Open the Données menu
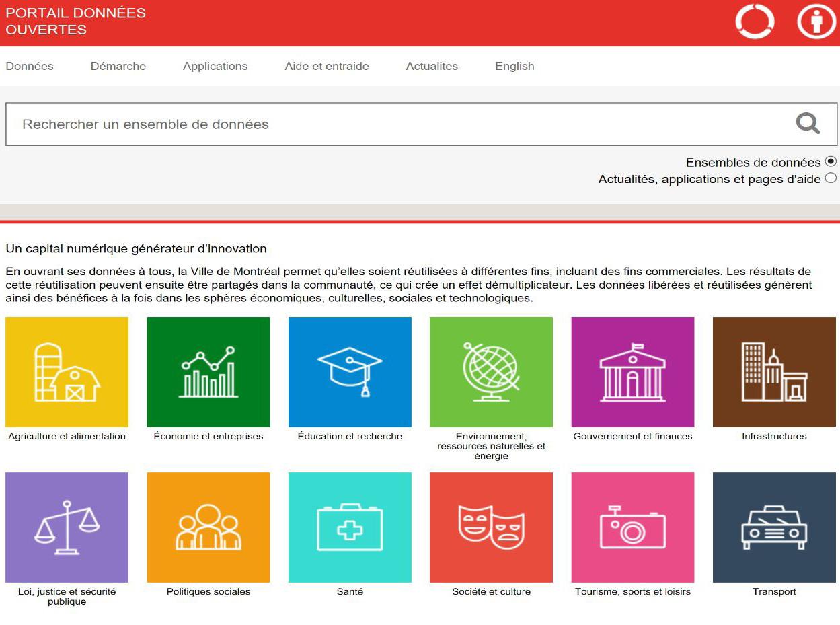The image size is (840, 625). pos(30,66)
